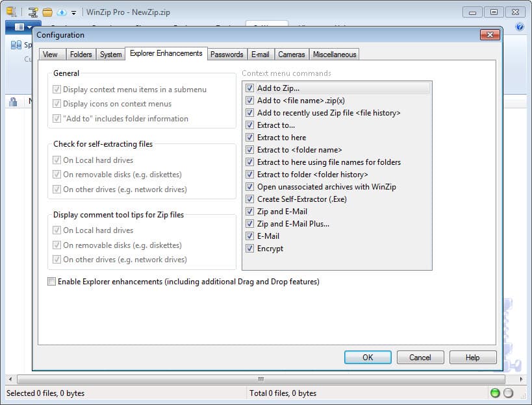532x405 pixels.
Task: Toggle 'Extract to here using file names' checkbox
Action: [249, 162]
